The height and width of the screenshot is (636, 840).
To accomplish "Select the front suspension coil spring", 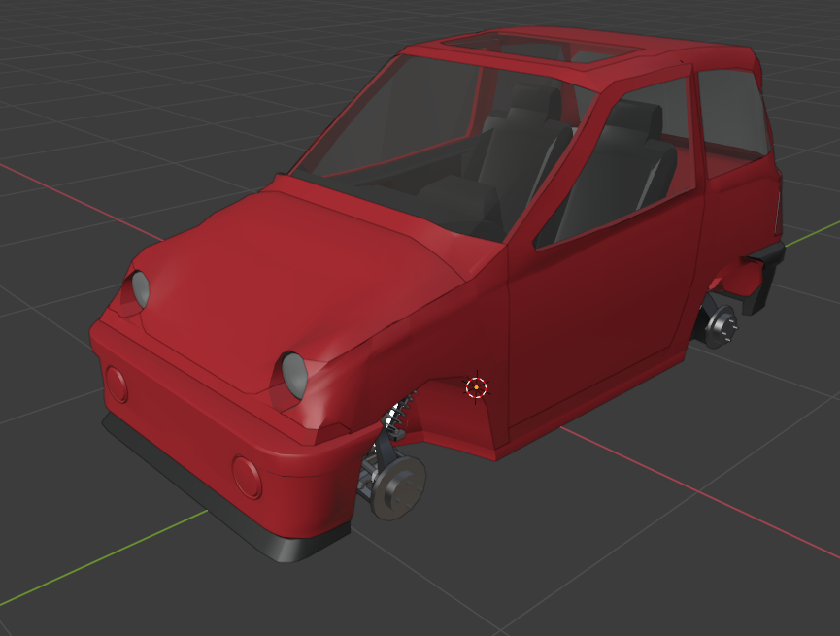I will coord(396,413).
